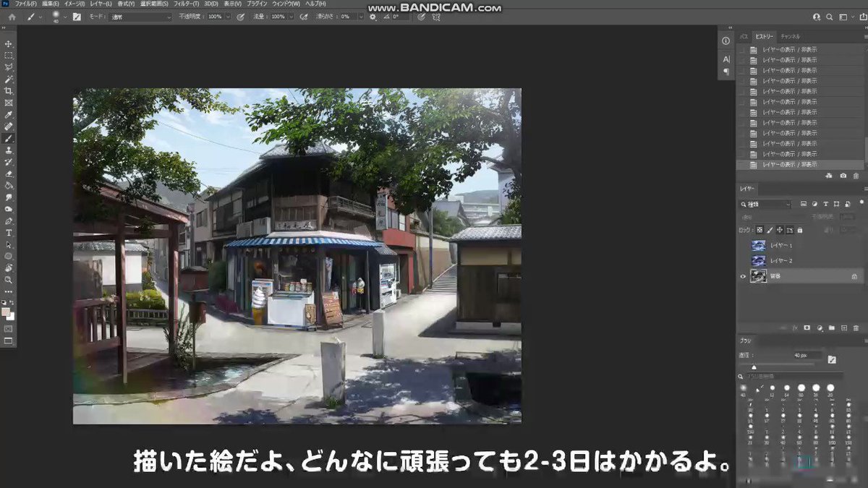Switch to the チャンネル tab
The height and width of the screenshot is (488, 868).
790,36
